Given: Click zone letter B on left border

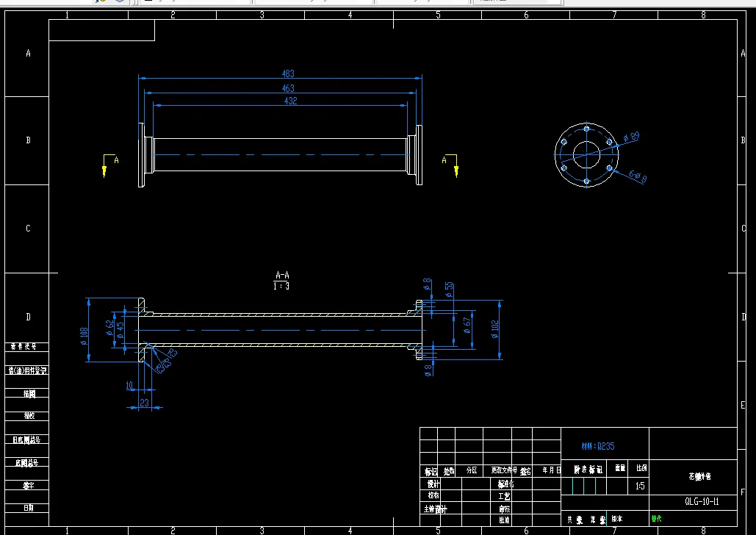Looking at the screenshot, I should 28,140.
